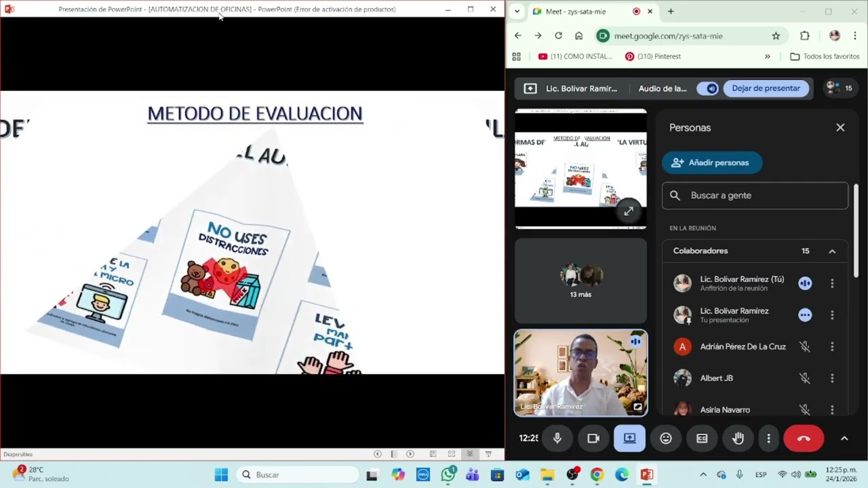Open options for Lic. Bolivar Ramirez presentation
Image resolution: width=868 pixels, height=488 pixels.
click(x=832, y=315)
